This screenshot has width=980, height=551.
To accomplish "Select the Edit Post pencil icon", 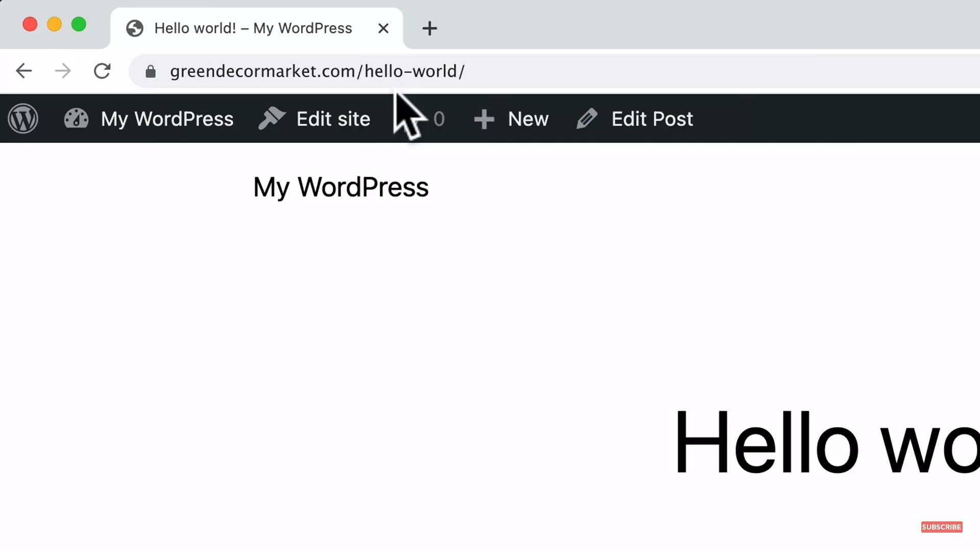I will (587, 118).
